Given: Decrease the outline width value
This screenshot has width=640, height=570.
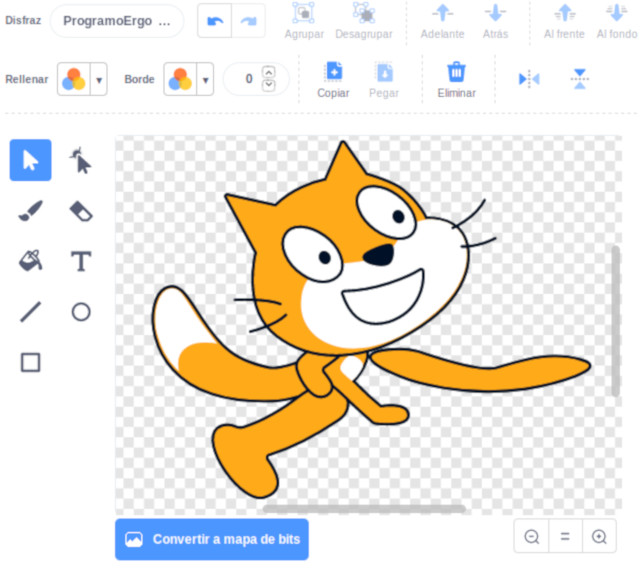Looking at the screenshot, I should (268, 85).
